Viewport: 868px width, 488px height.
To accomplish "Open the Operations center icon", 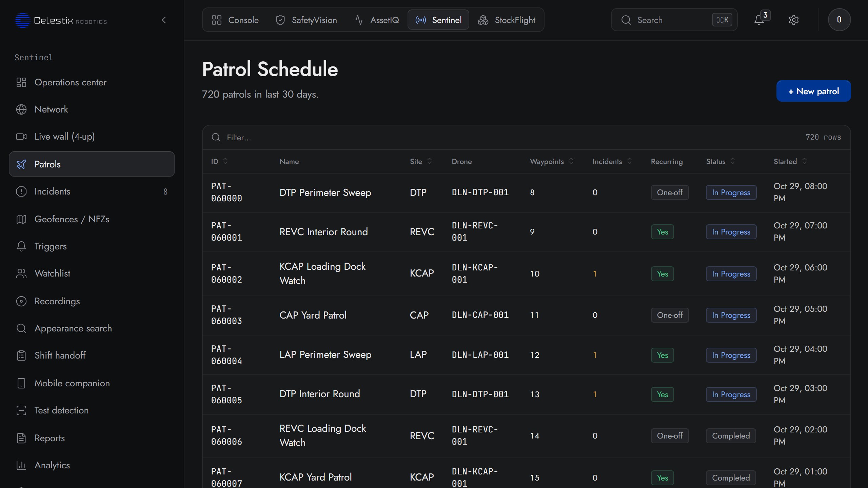I will (21, 82).
